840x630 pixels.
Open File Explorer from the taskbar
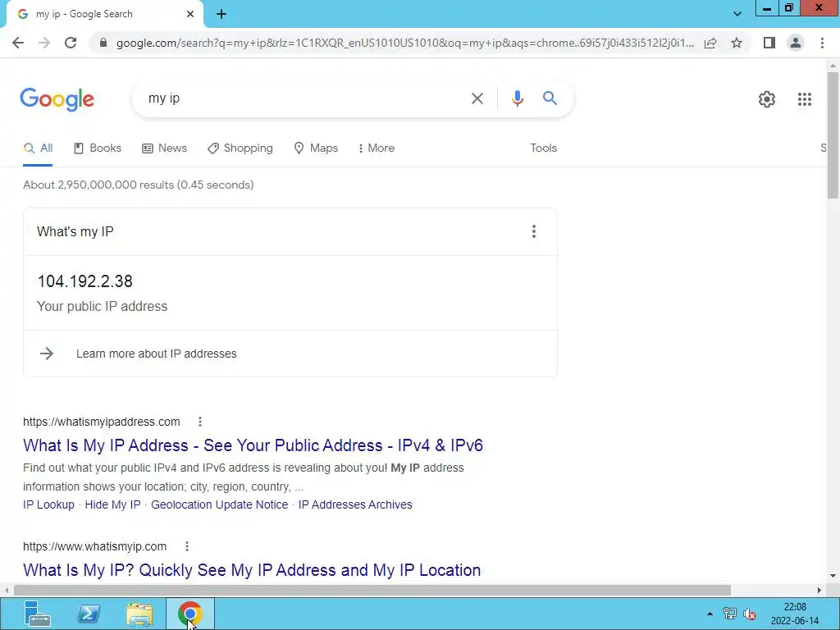139,614
